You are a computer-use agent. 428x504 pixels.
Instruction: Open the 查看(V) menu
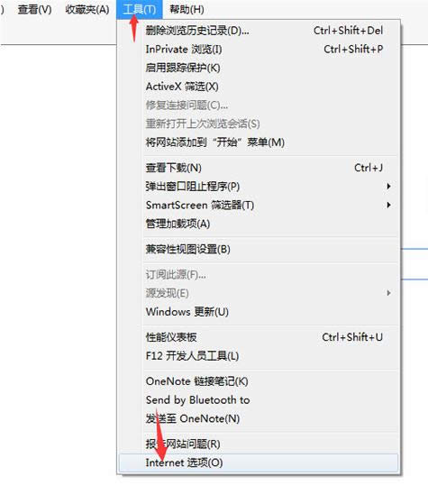[x=35, y=9]
